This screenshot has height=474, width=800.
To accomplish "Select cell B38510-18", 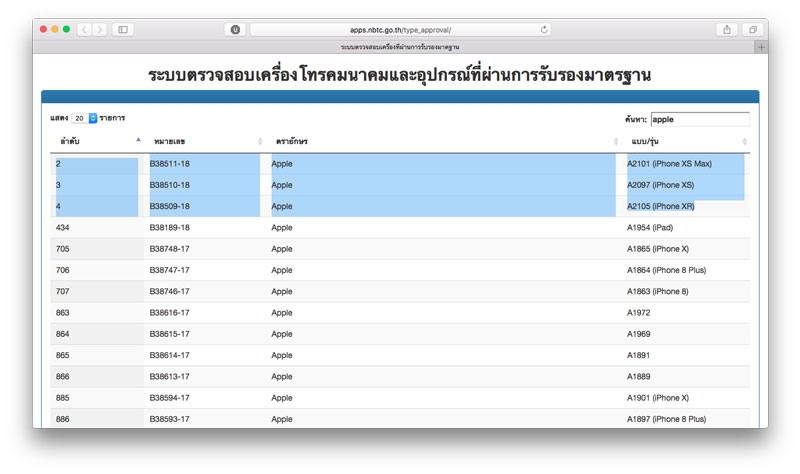I will (169, 185).
